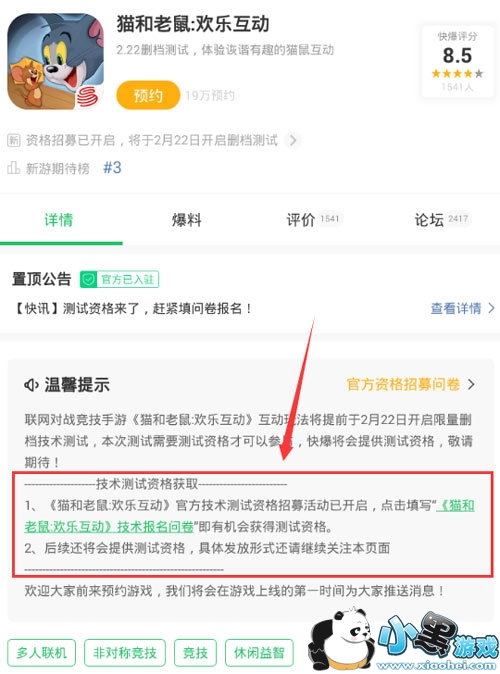Expand the 资格招募已开启 news chevron

pos(293,140)
